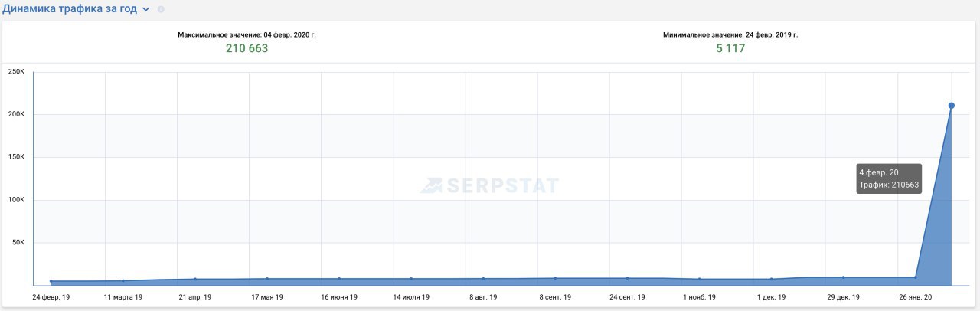Image resolution: width=980 pixels, height=311 pixels.
Task: Open the "Динамика трафика за год" dropdown arrow
Action: click(x=145, y=9)
